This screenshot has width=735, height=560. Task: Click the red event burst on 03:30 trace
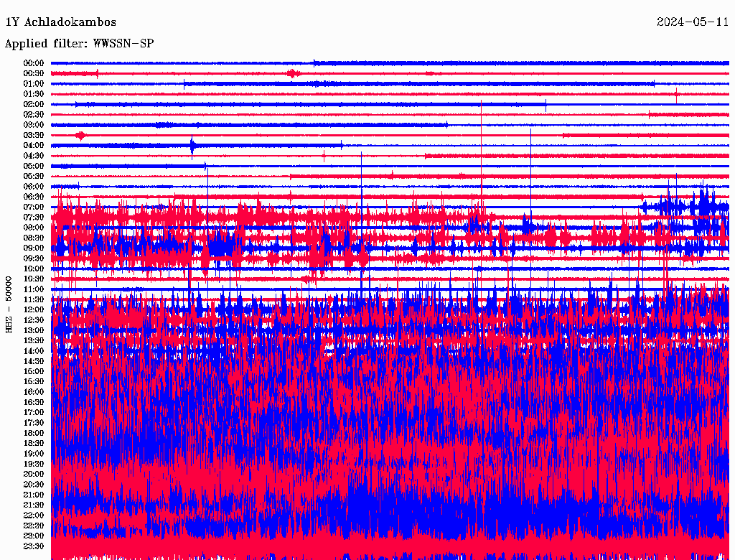[x=81, y=135]
